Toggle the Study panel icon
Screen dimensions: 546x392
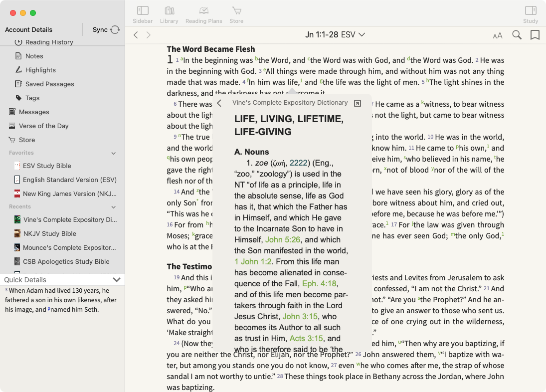(x=531, y=15)
